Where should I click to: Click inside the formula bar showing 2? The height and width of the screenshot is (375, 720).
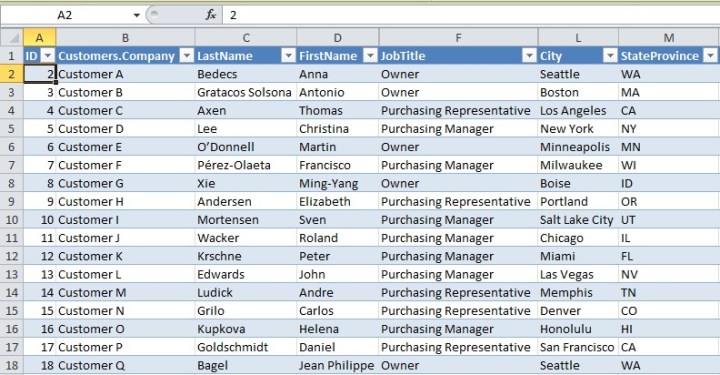pyautogui.click(x=471, y=15)
